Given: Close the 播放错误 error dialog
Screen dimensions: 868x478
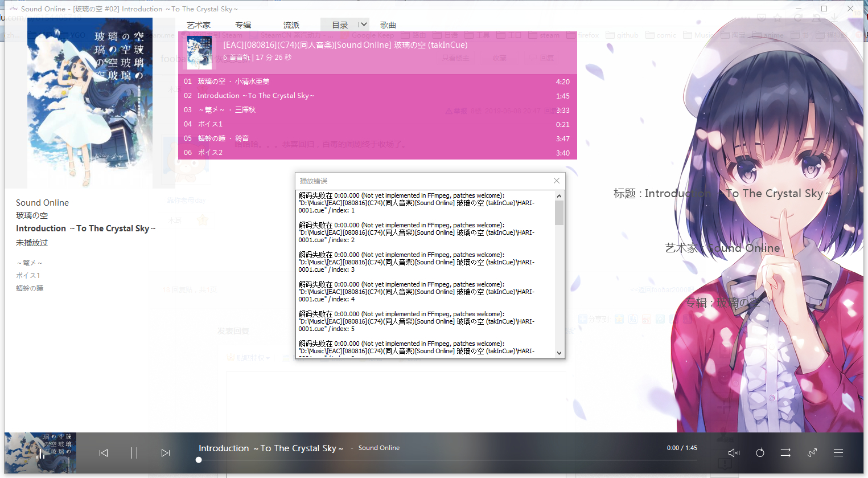Looking at the screenshot, I should tap(557, 181).
